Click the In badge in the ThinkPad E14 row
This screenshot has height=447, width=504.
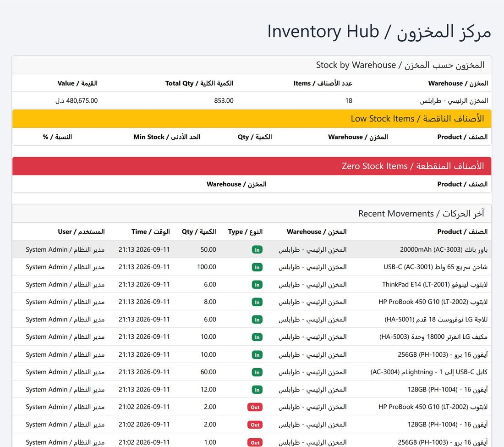257,285
